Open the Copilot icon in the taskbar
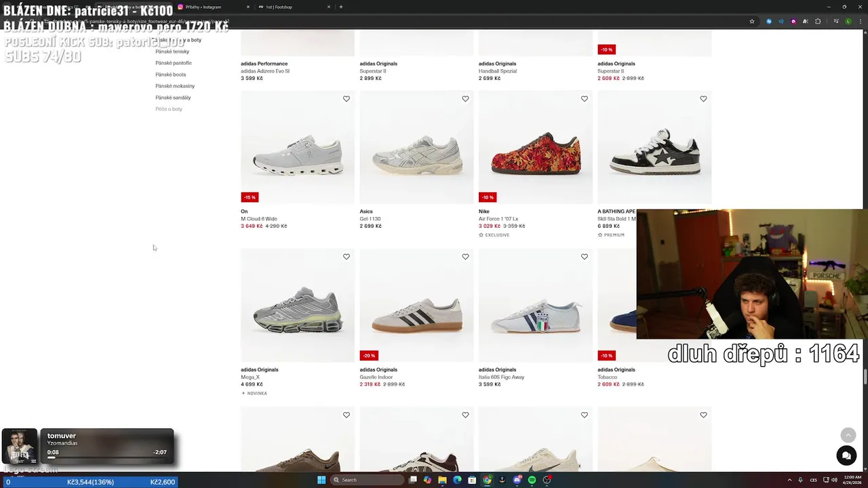The height and width of the screenshot is (488, 868). click(427, 480)
